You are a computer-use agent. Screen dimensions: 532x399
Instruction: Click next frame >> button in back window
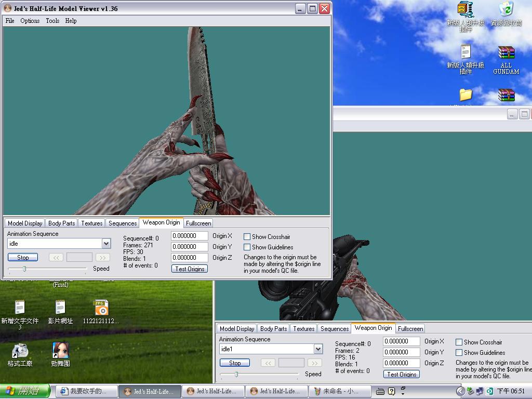tap(315, 363)
